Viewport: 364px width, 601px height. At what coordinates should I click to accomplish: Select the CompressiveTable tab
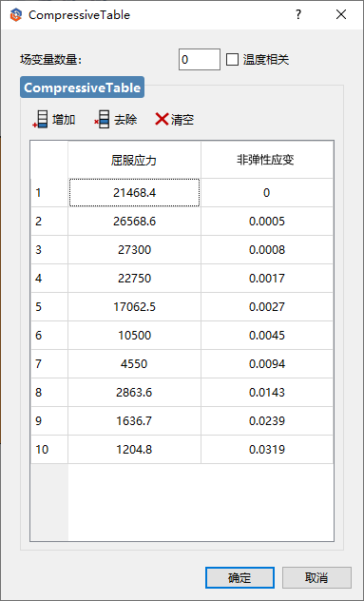82,87
